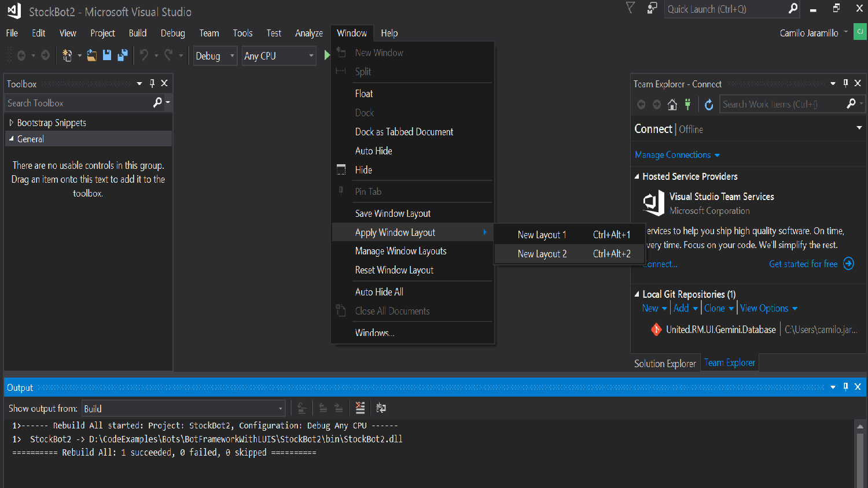Click the notifications flag icon
Viewport: 868px width, 488px height.
point(631,8)
